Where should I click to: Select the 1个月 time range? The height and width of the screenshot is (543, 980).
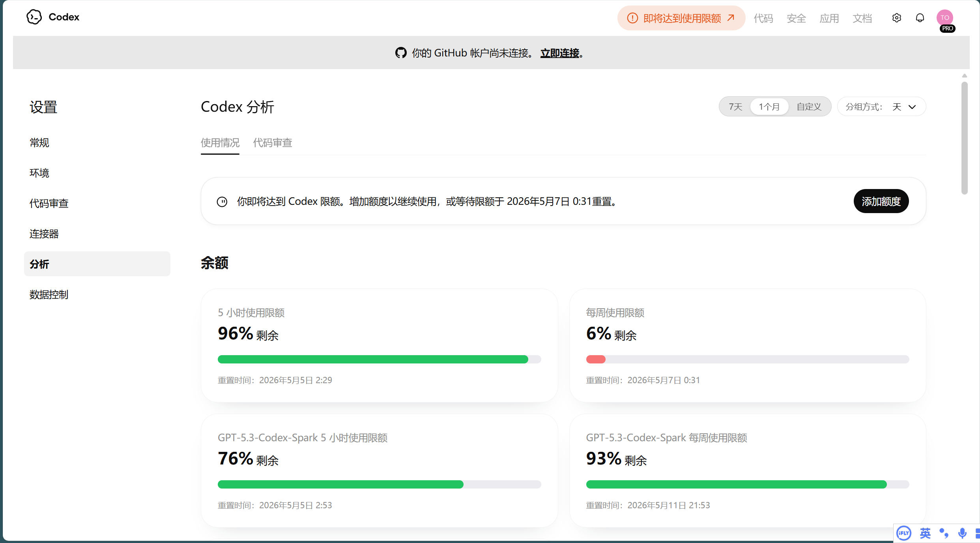[x=769, y=107]
